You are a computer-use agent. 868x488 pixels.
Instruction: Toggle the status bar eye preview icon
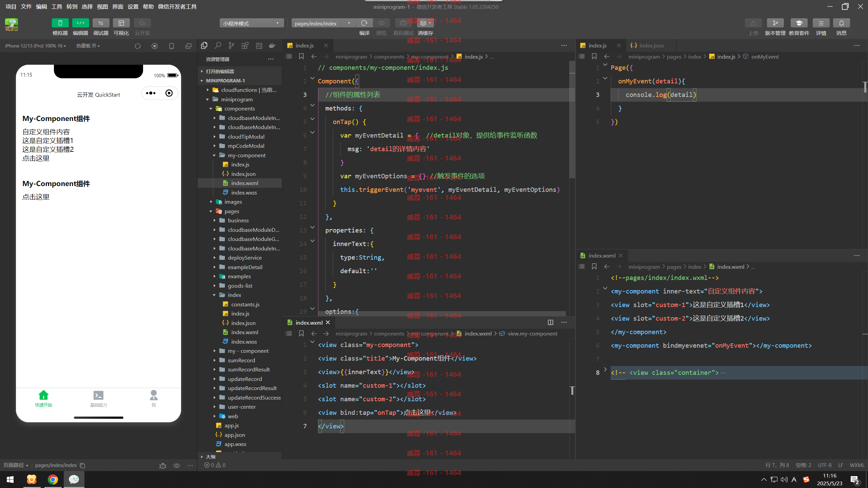[x=177, y=465]
